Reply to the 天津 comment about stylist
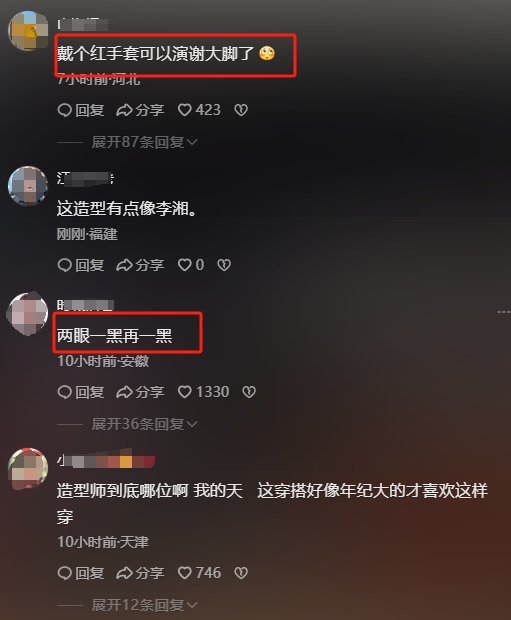The height and width of the screenshot is (620, 511). [81, 573]
